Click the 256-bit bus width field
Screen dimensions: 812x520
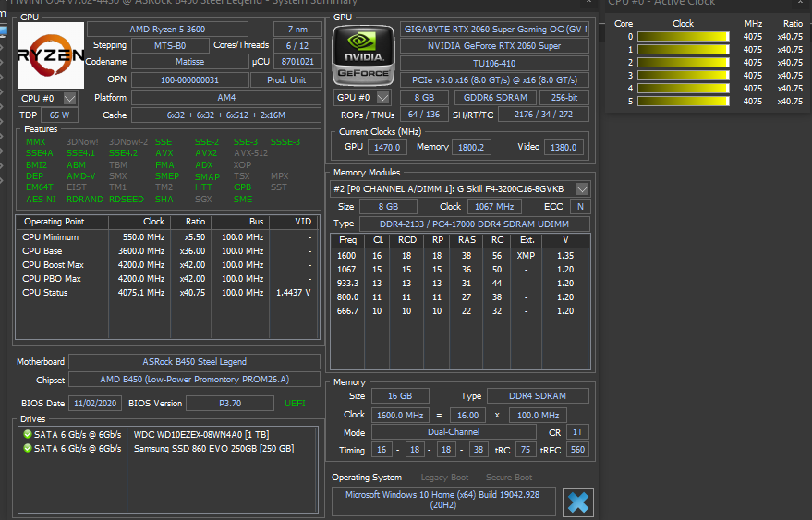pyautogui.click(x=564, y=97)
